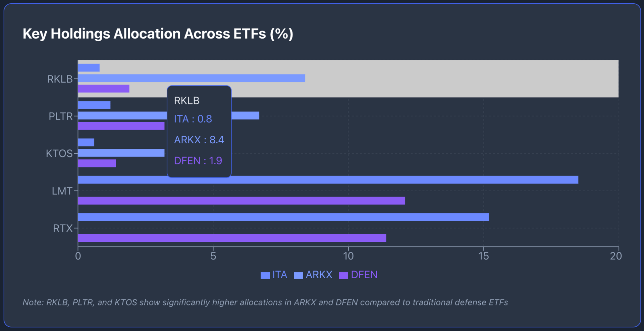Image resolution: width=644 pixels, height=331 pixels.
Task: Click the chart title text
Action: [x=158, y=34]
